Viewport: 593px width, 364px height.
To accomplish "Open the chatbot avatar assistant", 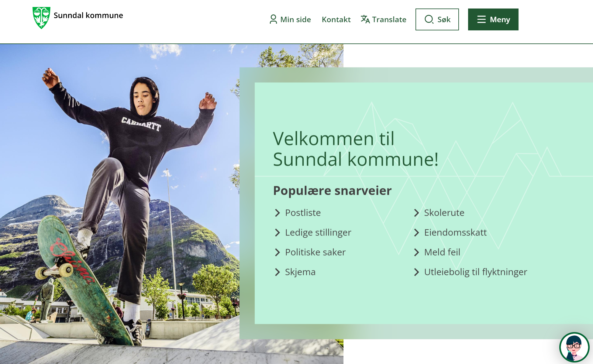I will coord(574,347).
